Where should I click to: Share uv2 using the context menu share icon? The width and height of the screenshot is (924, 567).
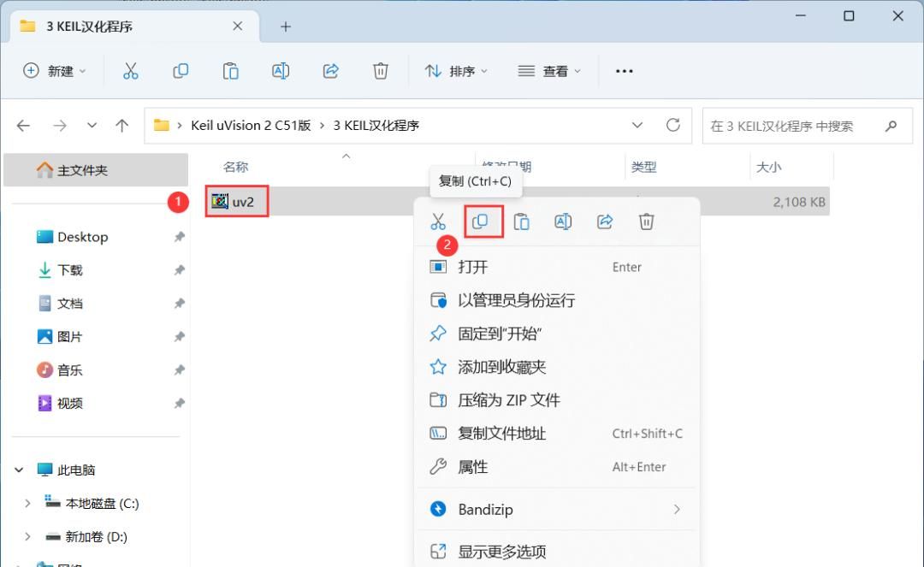605,221
